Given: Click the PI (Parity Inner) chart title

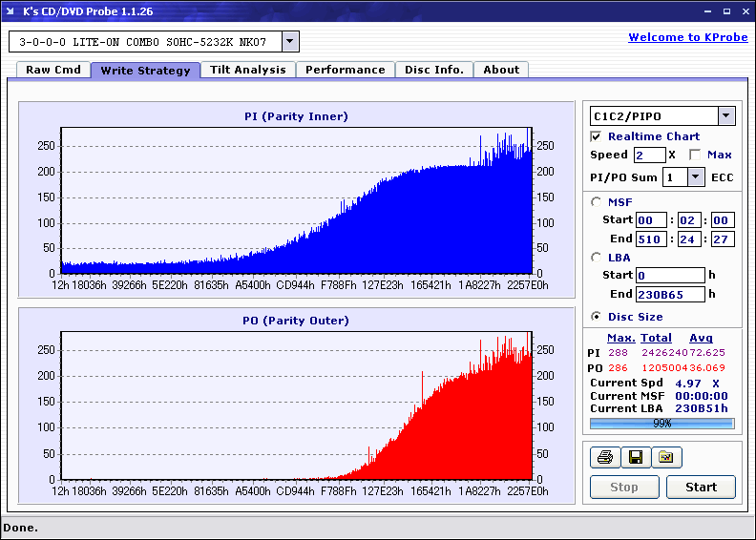Looking at the screenshot, I should (x=296, y=116).
